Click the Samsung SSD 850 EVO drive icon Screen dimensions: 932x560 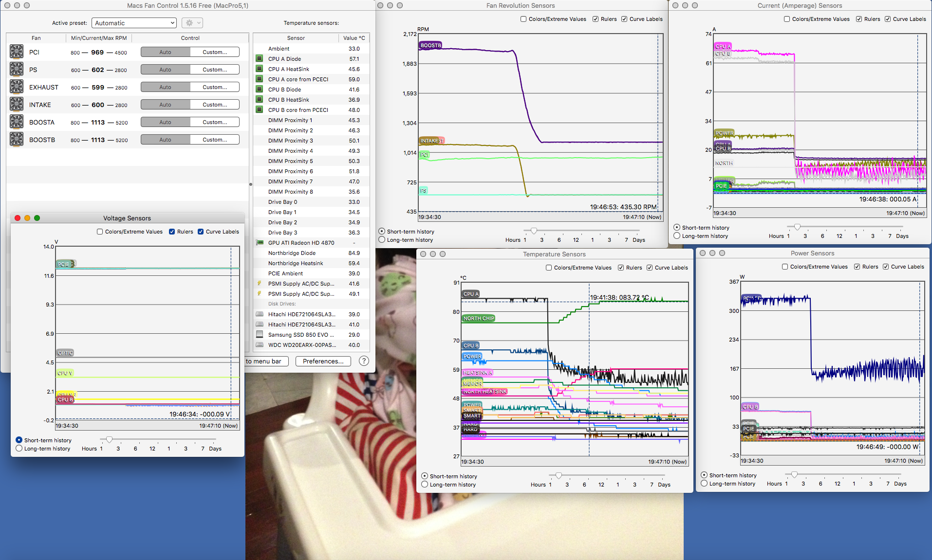point(260,334)
